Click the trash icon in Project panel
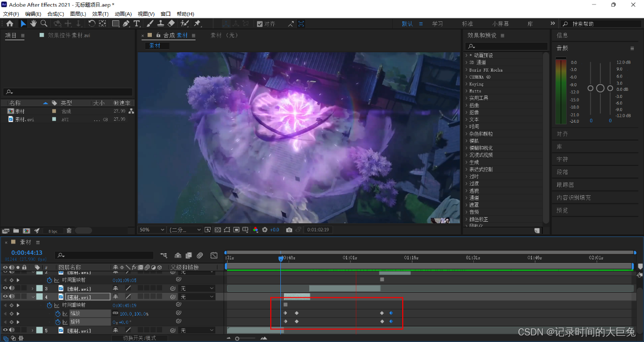 69,230
